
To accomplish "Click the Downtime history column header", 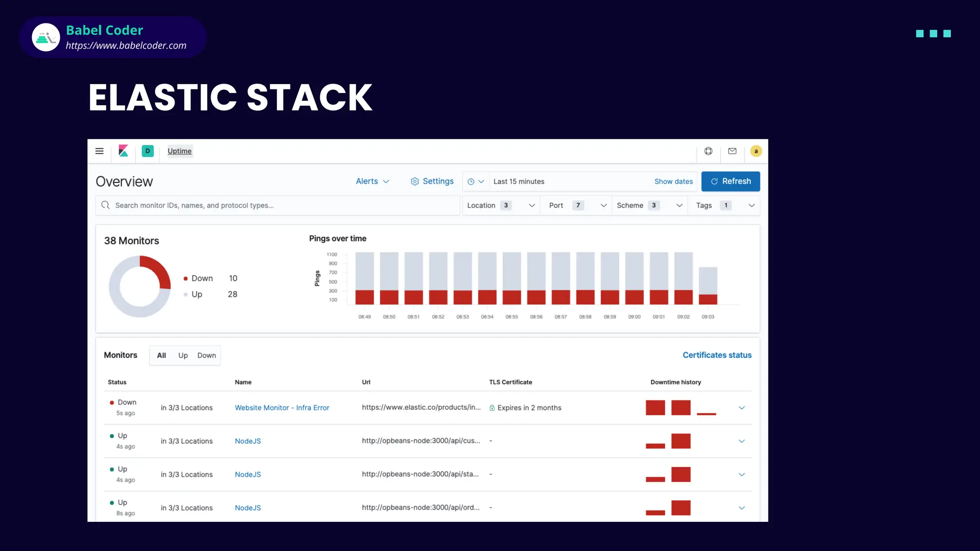I will pos(676,382).
